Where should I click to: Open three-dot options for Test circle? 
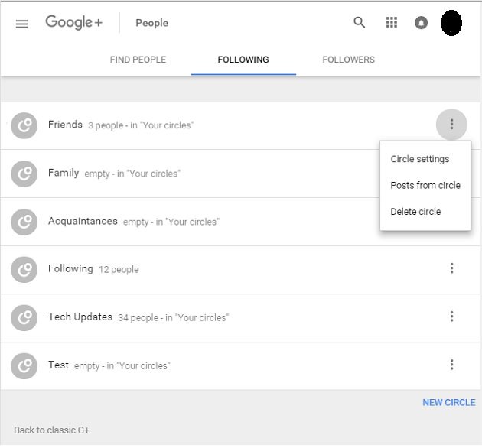coord(451,365)
